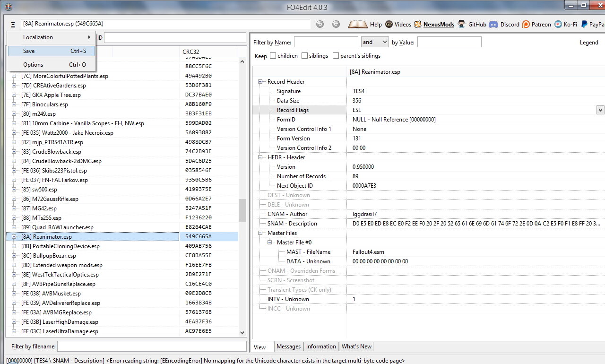Open the GitHub link icon
This screenshot has height=364, width=605.
pos(461,24)
